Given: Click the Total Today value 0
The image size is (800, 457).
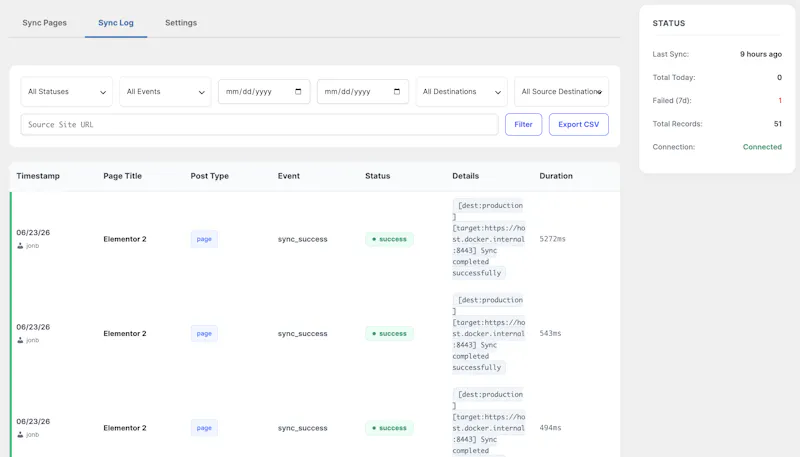Looking at the screenshot, I should point(779,78).
